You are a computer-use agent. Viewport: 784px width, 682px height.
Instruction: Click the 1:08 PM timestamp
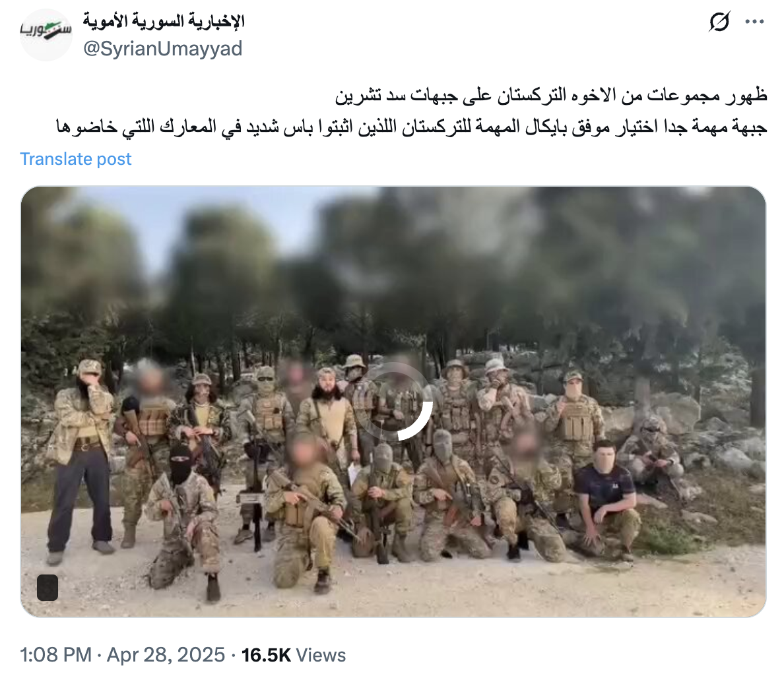[x=55, y=654]
